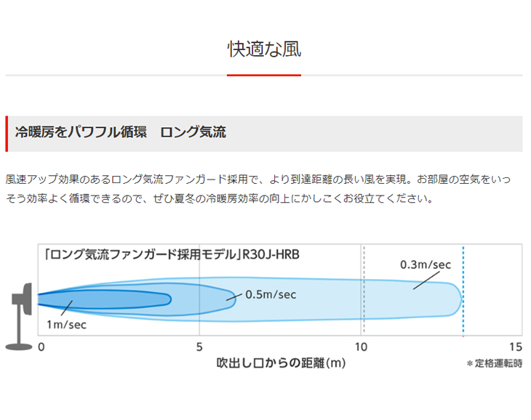
Task: Click the 1m/sec airflow label
Action: (66, 325)
